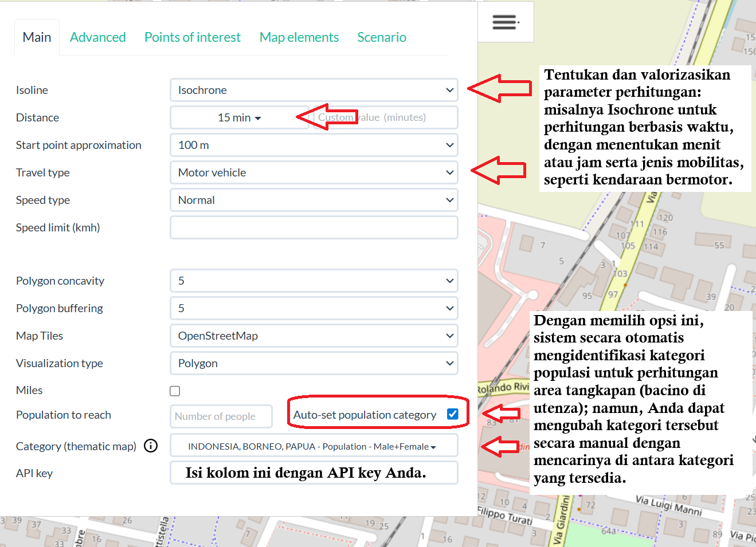Open the Visualization type dropdown
Viewport: 756px width, 547px height.
(314, 363)
